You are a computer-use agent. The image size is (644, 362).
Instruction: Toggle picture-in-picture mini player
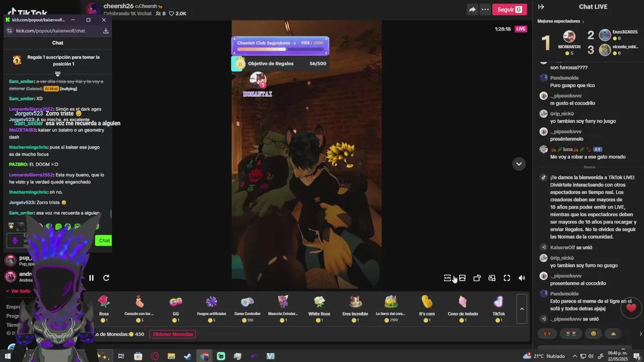(492, 278)
